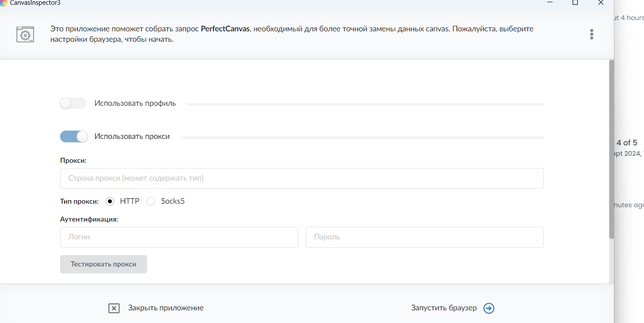Click the boxed X icon beside Закрыть приложение
This screenshot has width=644, height=323.
114,308
